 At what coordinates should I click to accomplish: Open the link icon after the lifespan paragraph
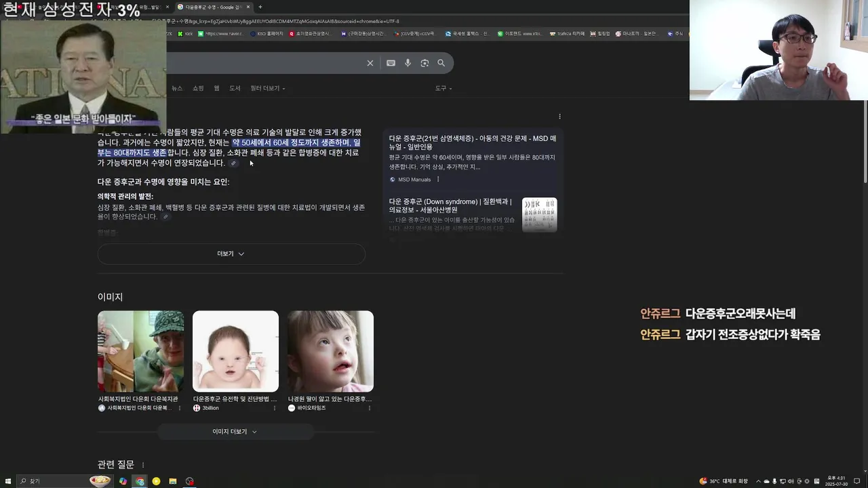pos(233,163)
